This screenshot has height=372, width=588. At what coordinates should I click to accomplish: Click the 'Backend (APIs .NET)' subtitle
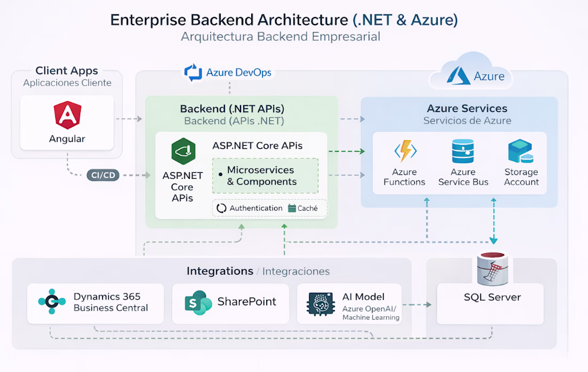[x=234, y=121]
